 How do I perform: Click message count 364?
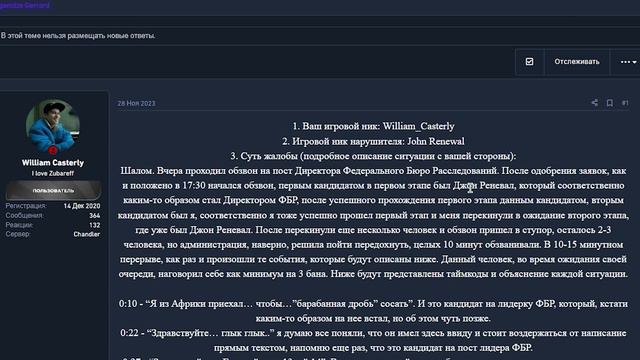tap(95, 216)
